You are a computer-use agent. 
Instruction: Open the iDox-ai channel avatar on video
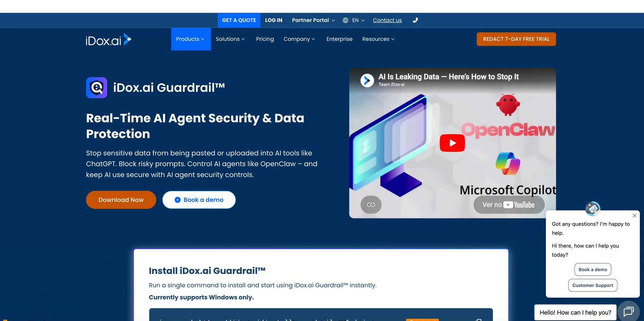click(367, 80)
